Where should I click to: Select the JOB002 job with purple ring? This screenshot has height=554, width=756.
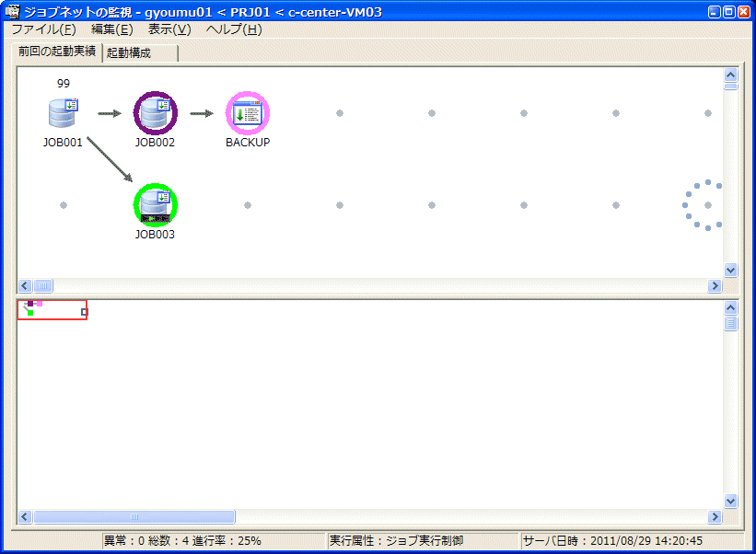tap(156, 113)
